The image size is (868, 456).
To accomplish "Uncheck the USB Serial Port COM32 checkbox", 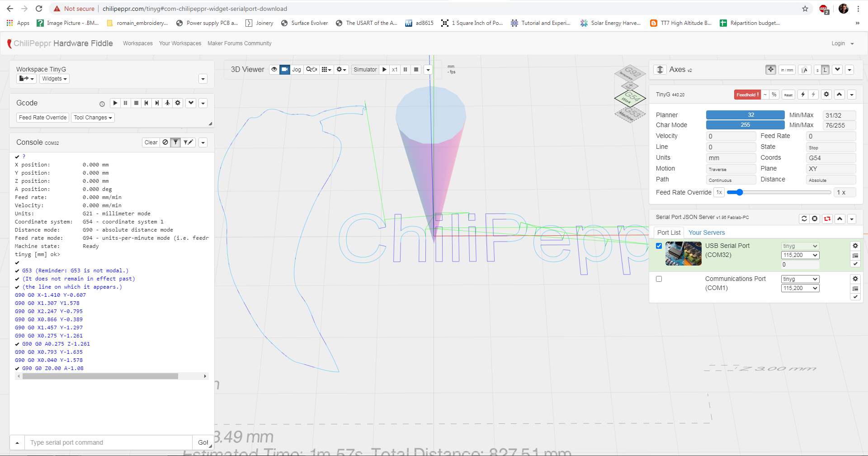I will pyautogui.click(x=659, y=246).
